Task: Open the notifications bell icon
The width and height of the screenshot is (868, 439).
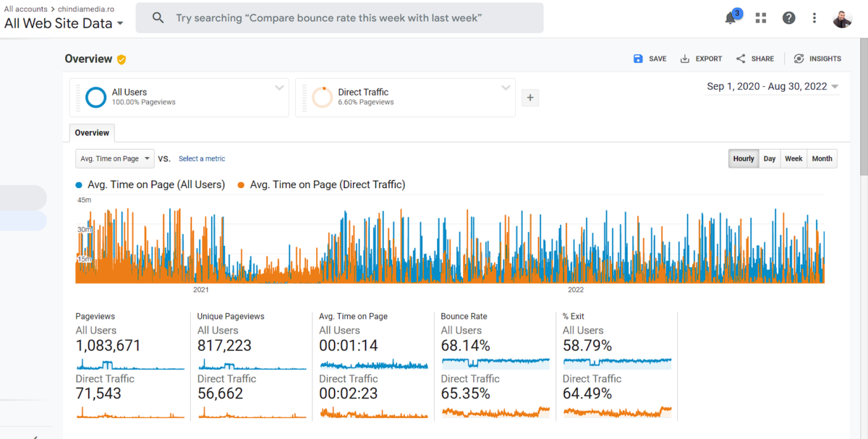Action: click(731, 19)
